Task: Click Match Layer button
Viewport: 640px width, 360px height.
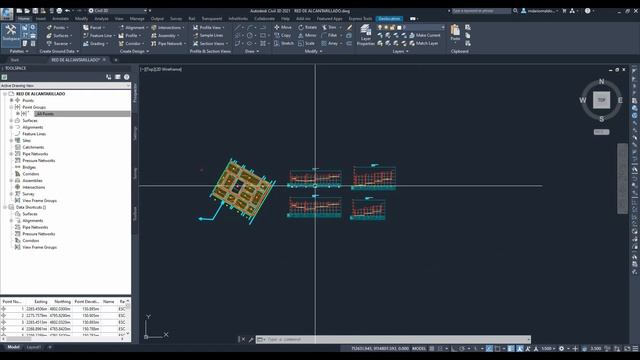Action: pyautogui.click(x=423, y=43)
